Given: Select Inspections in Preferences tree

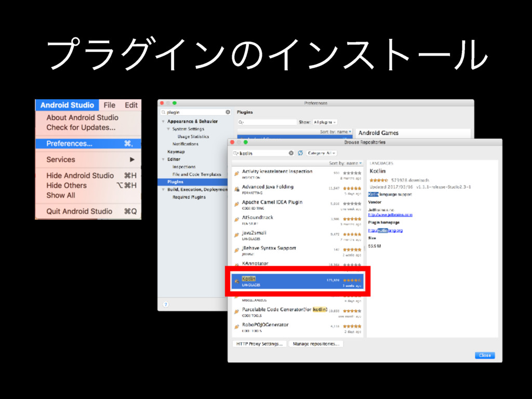Looking at the screenshot, I should point(183,167).
